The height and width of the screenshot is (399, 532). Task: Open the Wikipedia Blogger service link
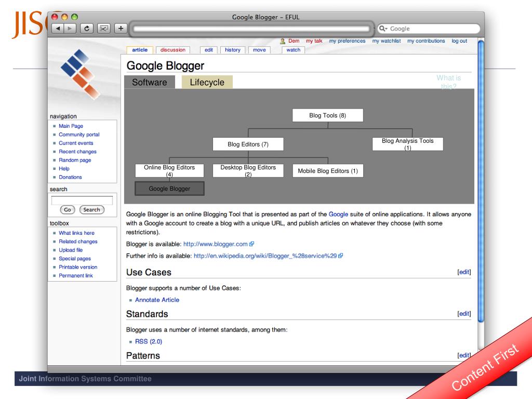coord(265,256)
